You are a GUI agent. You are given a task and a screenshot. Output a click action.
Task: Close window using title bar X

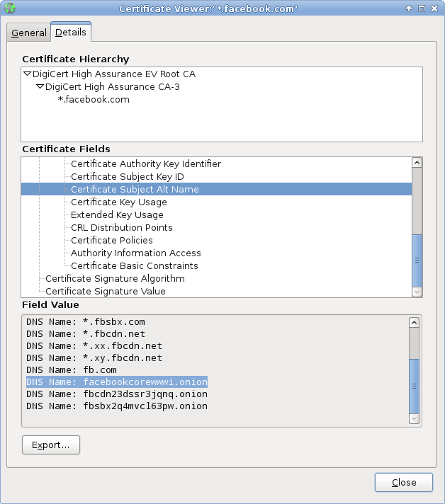(x=434, y=8)
